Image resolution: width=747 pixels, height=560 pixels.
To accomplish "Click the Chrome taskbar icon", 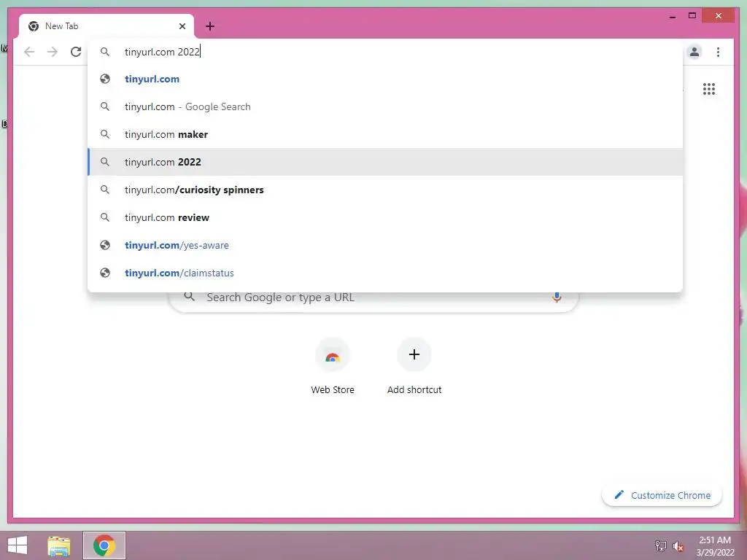I will click(104, 545).
